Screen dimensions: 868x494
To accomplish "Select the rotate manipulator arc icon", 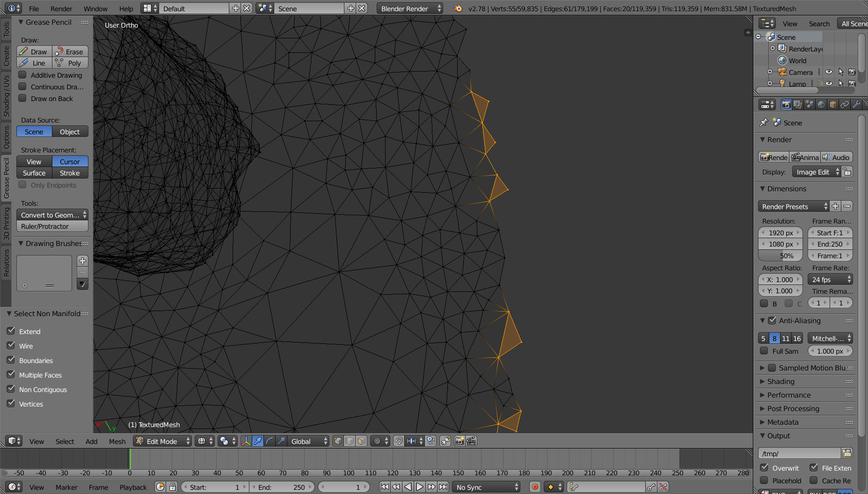I will (x=270, y=441).
